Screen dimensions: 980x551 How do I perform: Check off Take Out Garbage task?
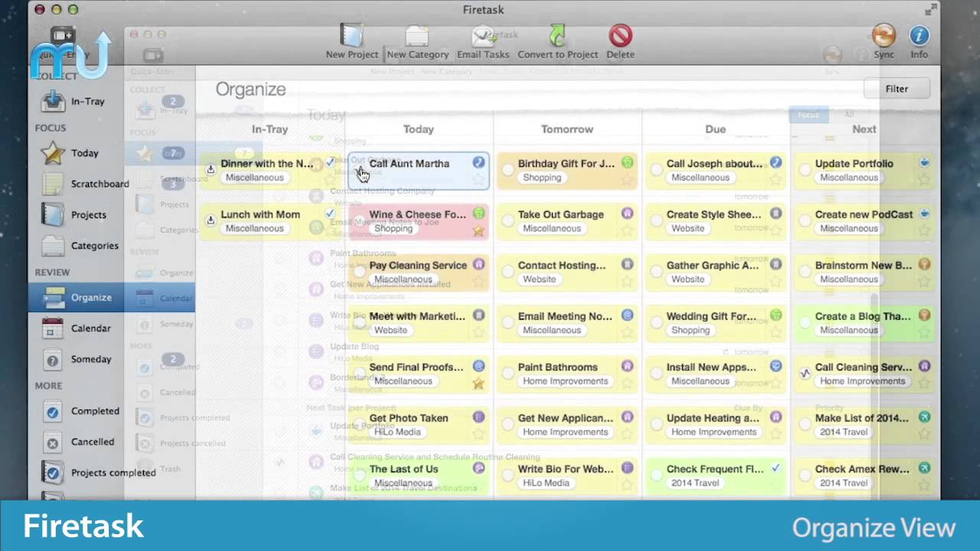tap(508, 220)
